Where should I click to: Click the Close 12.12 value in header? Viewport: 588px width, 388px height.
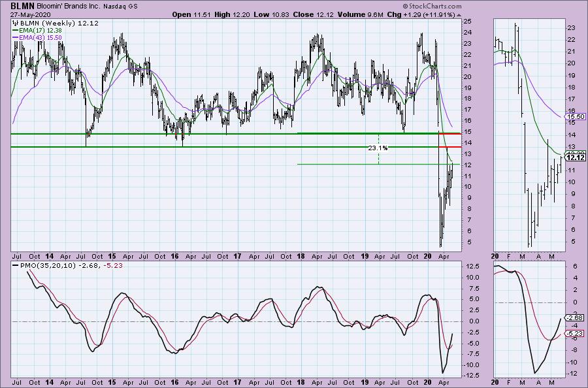312,15
